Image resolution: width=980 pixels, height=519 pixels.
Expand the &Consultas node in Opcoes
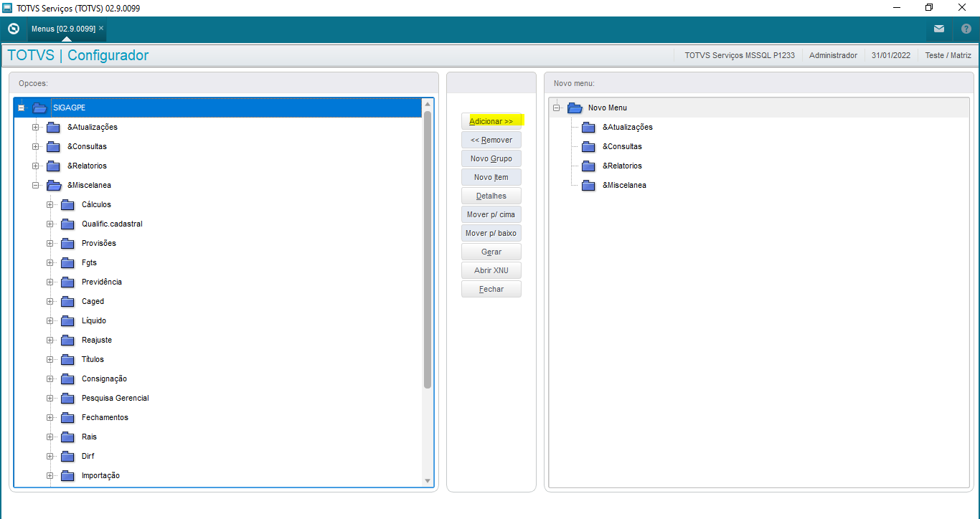pos(36,146)
